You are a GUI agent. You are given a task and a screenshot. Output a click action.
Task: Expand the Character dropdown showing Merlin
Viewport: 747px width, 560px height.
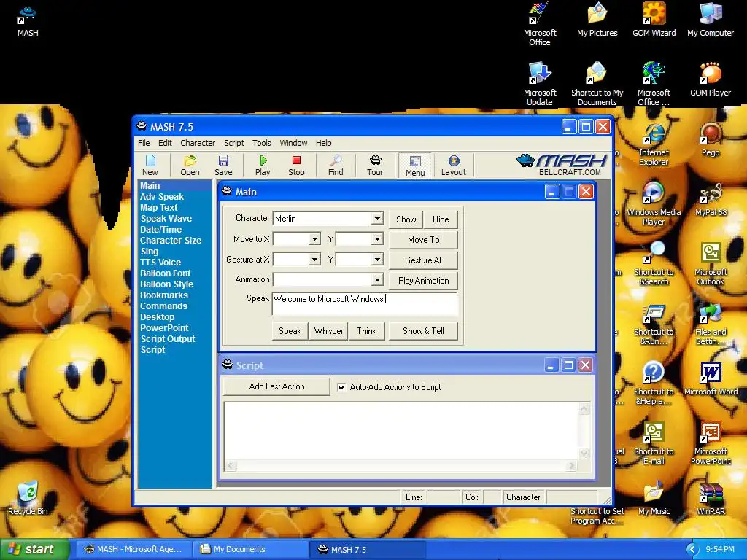coord(377,219)
